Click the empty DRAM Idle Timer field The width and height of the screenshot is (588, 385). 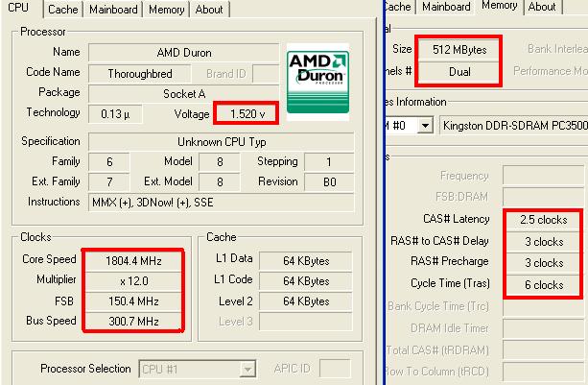543,328
